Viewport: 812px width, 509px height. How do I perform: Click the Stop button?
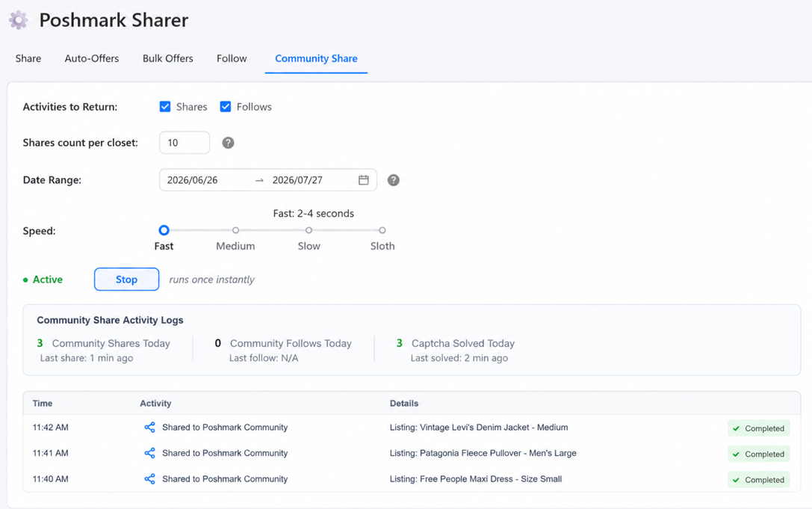coord(126,280)
